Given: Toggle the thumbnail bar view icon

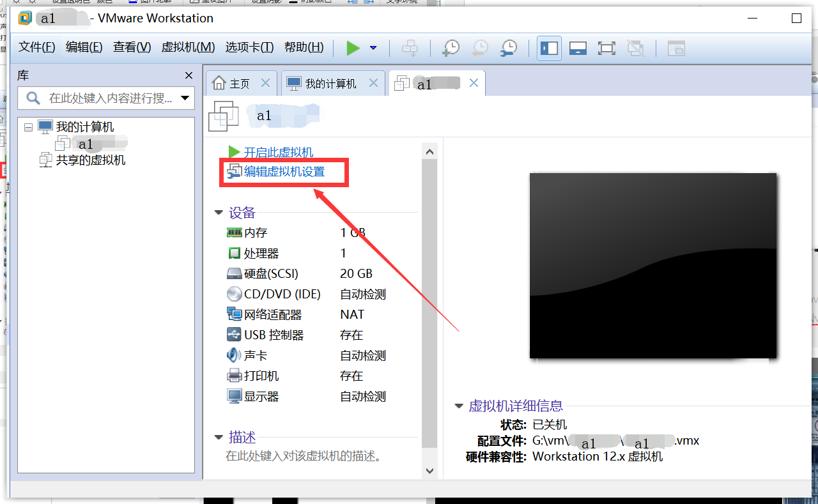Looking at the screenshot, I should [578, 48].
